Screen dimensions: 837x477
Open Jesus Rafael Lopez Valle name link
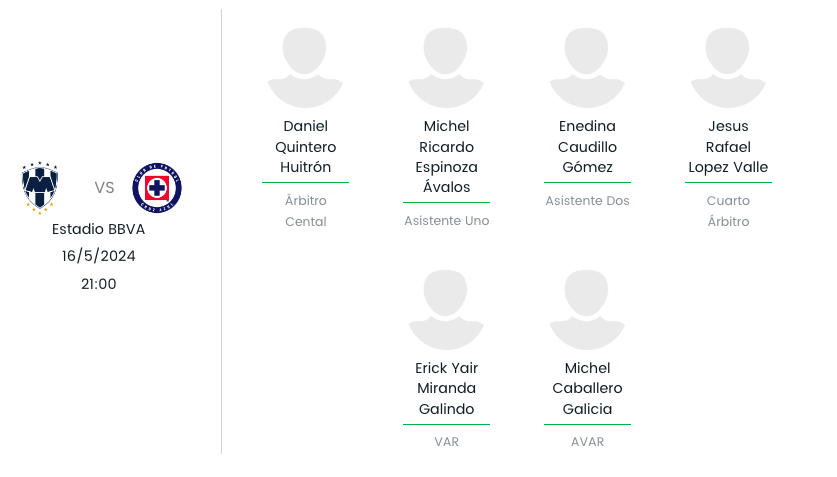click(x=728, y=147)
